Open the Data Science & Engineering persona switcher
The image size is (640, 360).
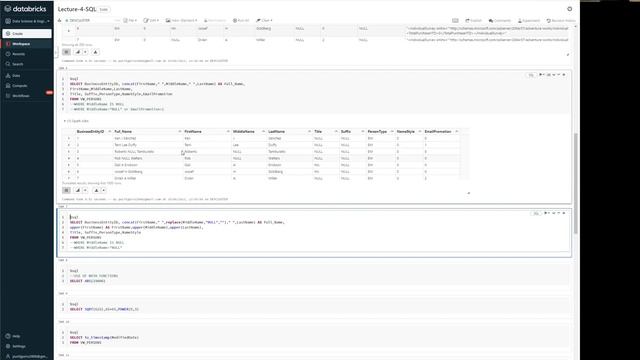[27, 21]
